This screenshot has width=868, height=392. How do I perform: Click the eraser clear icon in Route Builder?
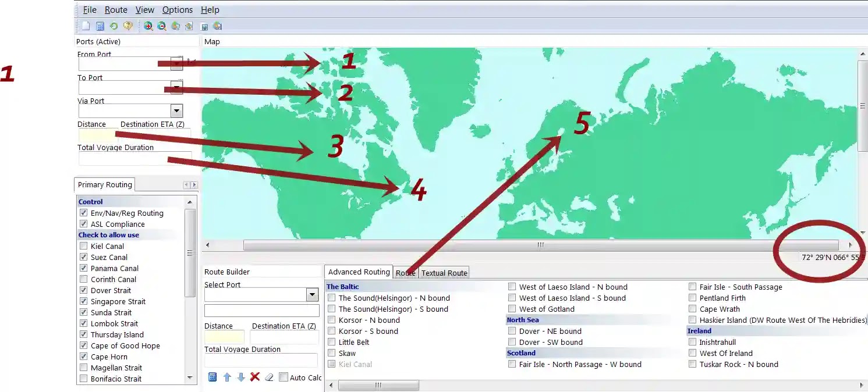coord(268,377)
